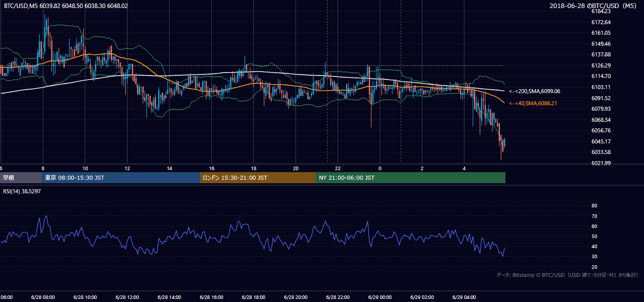Image resolution: width=644 pixels, height=302 pixels.
Task: Click price axis label 6091.52
Action: point(601,98)
